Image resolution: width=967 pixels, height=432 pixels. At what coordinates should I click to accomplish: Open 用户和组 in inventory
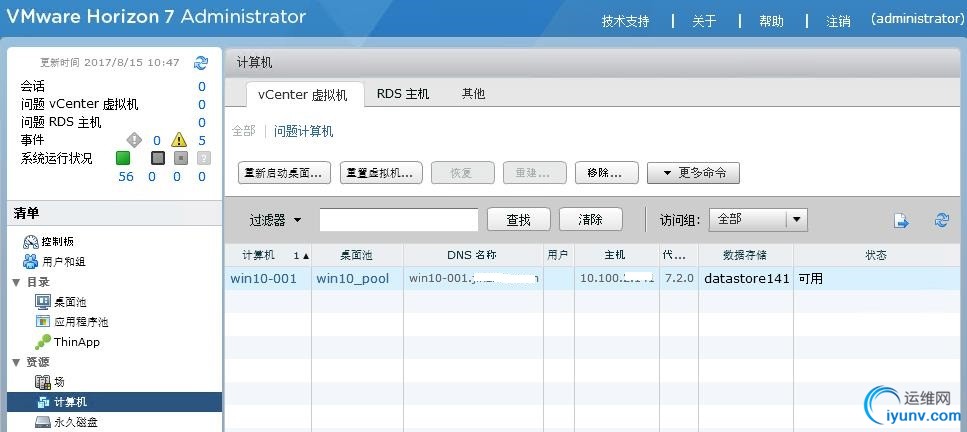[x=54, y=262]
